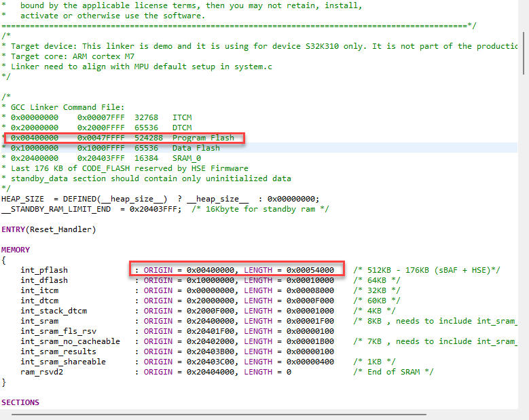529x420 pixels.
Task: Click the int_dtcm memory region name
Action: pyautogui.click(x=39, y=301)
